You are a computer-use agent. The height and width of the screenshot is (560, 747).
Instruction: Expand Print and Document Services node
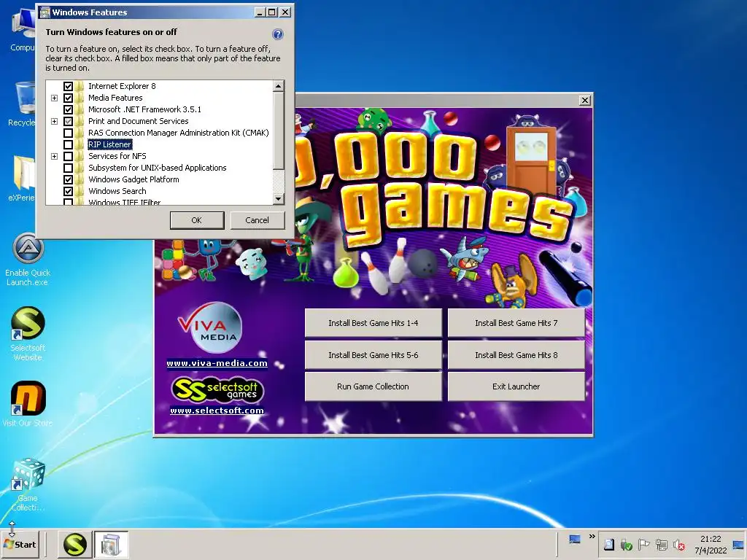[54, 122]
